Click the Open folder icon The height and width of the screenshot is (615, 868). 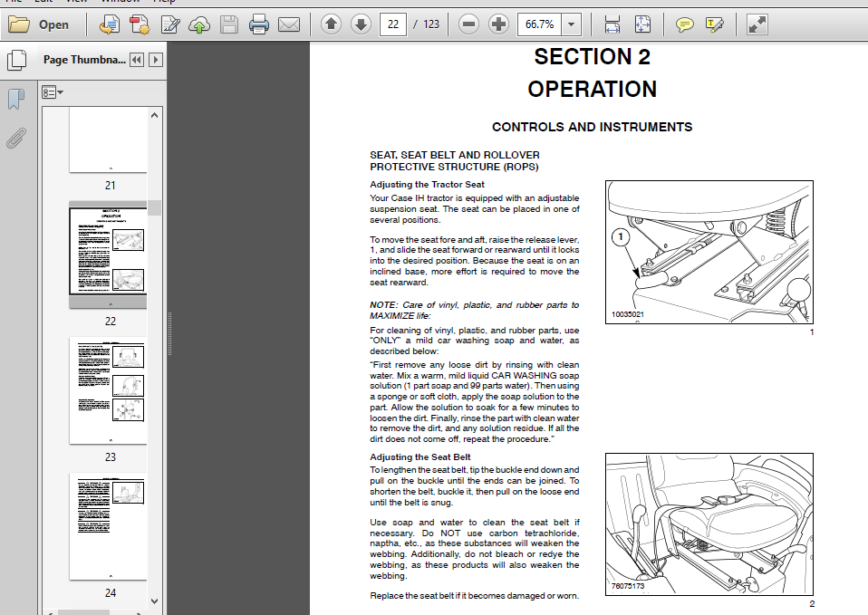click(x=19, y=24)
